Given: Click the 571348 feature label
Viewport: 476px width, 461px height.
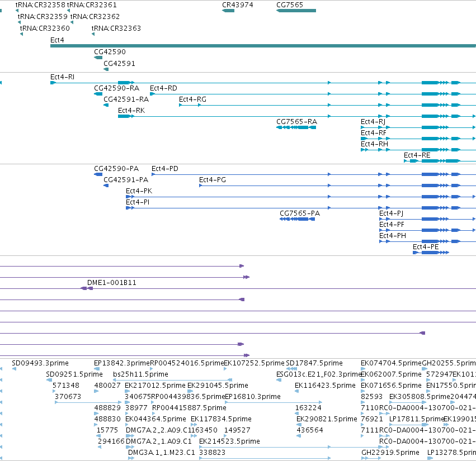Looking at the screenshot, I should (66, 386).
